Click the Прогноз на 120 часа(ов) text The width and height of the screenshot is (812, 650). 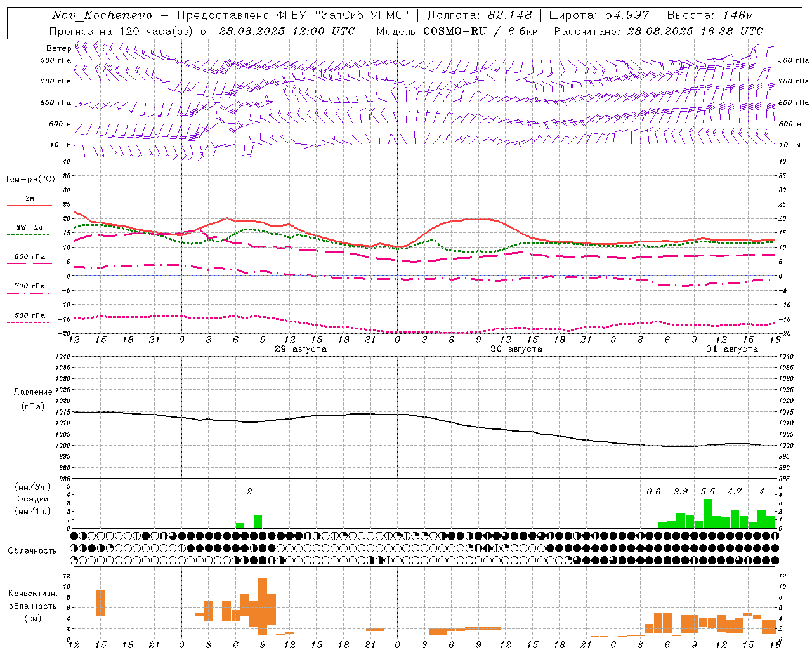click(122, 31)
